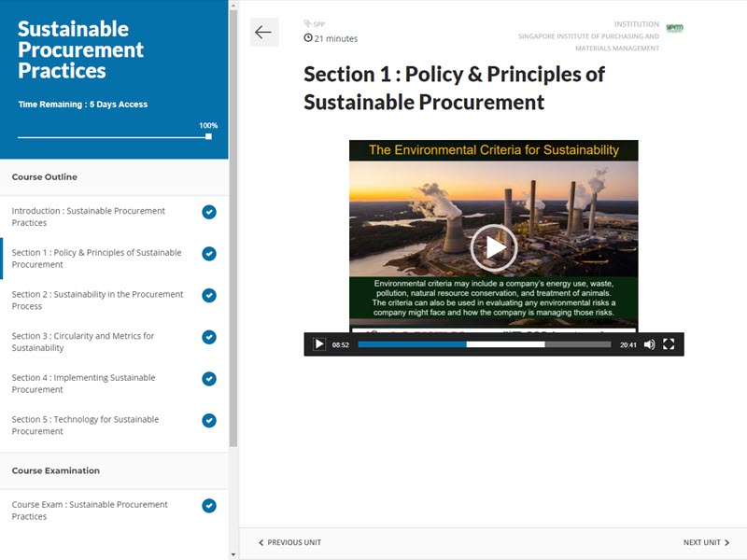Select the Course Outline header

click(x=45, y=177)
